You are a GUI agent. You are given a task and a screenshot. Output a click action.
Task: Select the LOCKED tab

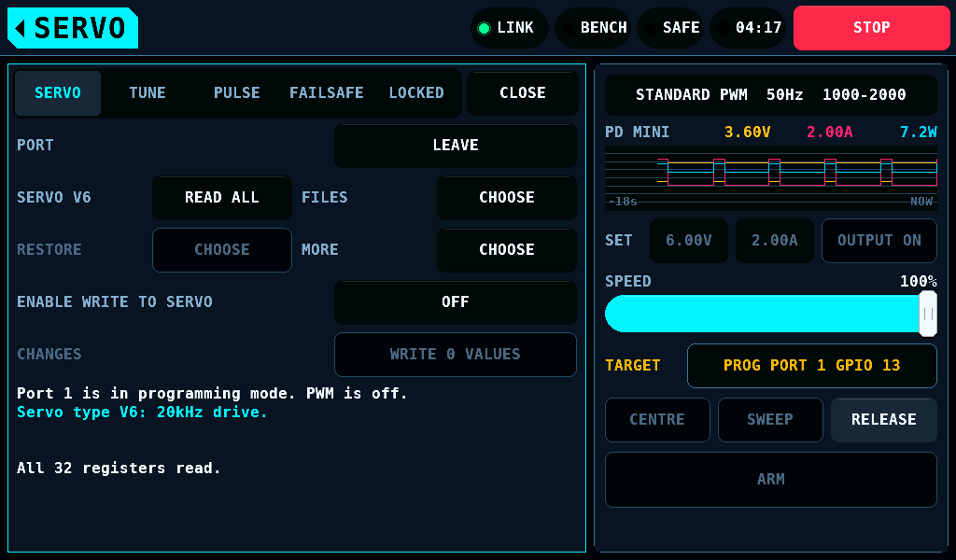pyautogui.click(x=416, y=93)
